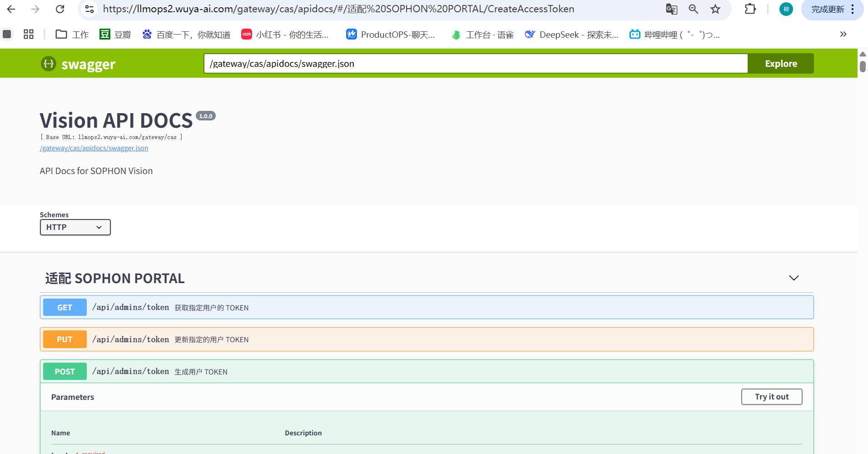This screenshot has width=868, height=454.
Task: Open the /gateway/cas/apidocs/swagger.json link
Action: click(94, 148)
